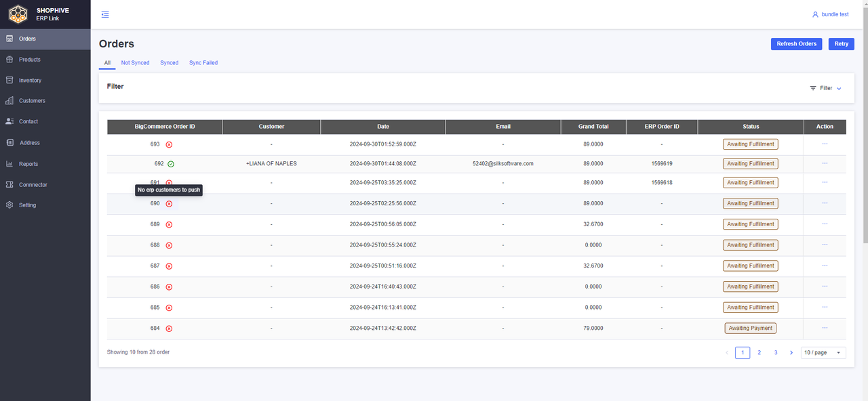Open the Products sidebar icon
Viewport: 868px width, 401px height.
click(9, 60)
